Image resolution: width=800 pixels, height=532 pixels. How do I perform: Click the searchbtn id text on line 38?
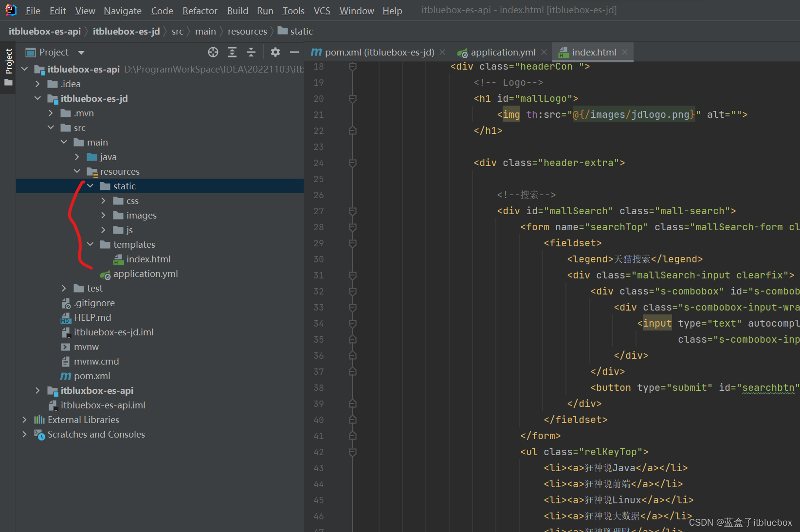tap(768, 388)
